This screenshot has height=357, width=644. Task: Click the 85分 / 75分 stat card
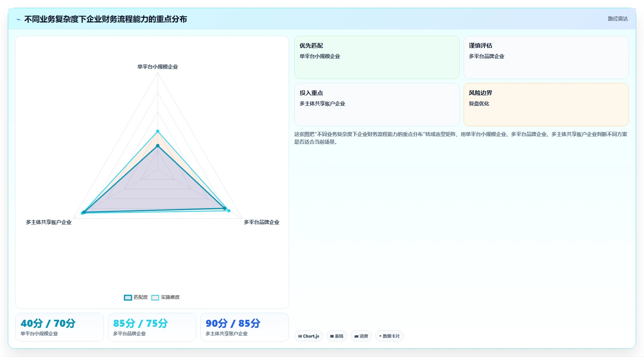152,327
